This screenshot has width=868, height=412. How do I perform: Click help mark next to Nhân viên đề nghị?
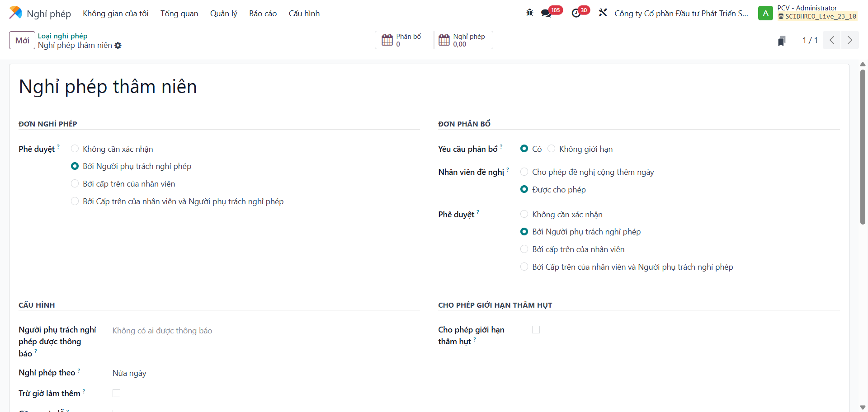pyautogui.click(x=508, y=169)
